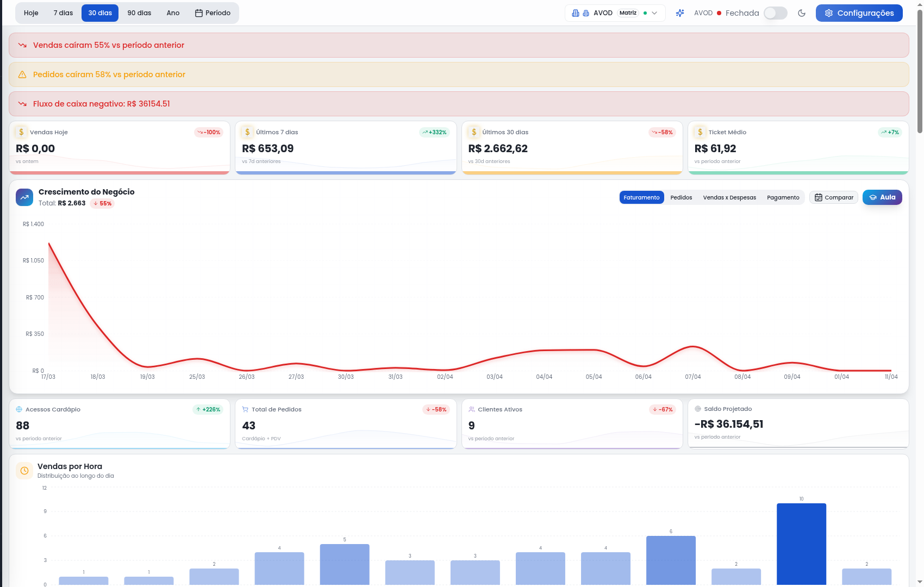The width and height of the screenshot is (924, 587).
Task: Click the globe icon on Acessos Cardápio card
Action: click(x=19, y=409)
